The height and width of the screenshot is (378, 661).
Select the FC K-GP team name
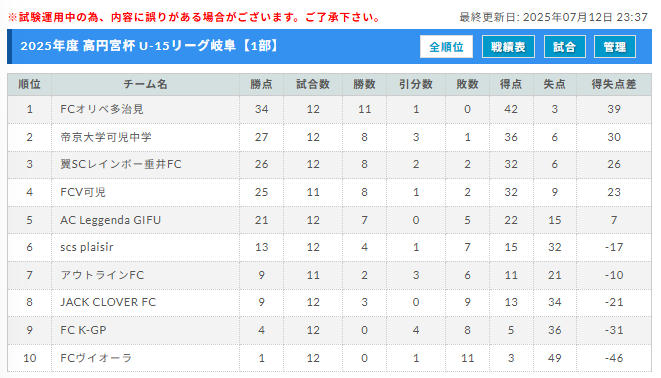(83, 330)
